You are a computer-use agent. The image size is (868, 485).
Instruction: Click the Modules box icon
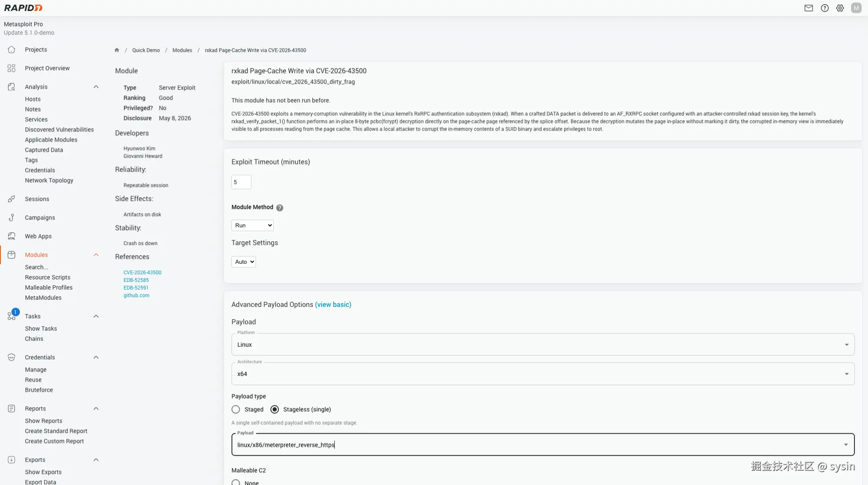coord(11,255)
